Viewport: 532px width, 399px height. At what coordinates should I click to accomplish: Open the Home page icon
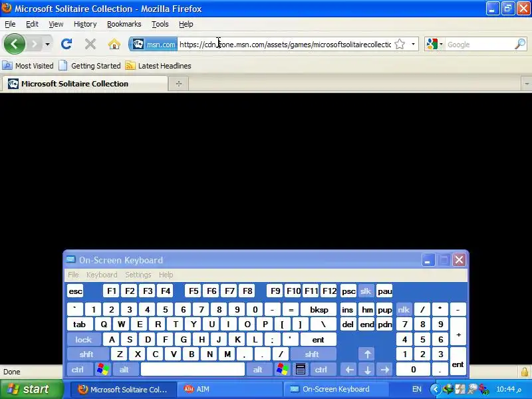pyautogui.click(x=114, y=44)
